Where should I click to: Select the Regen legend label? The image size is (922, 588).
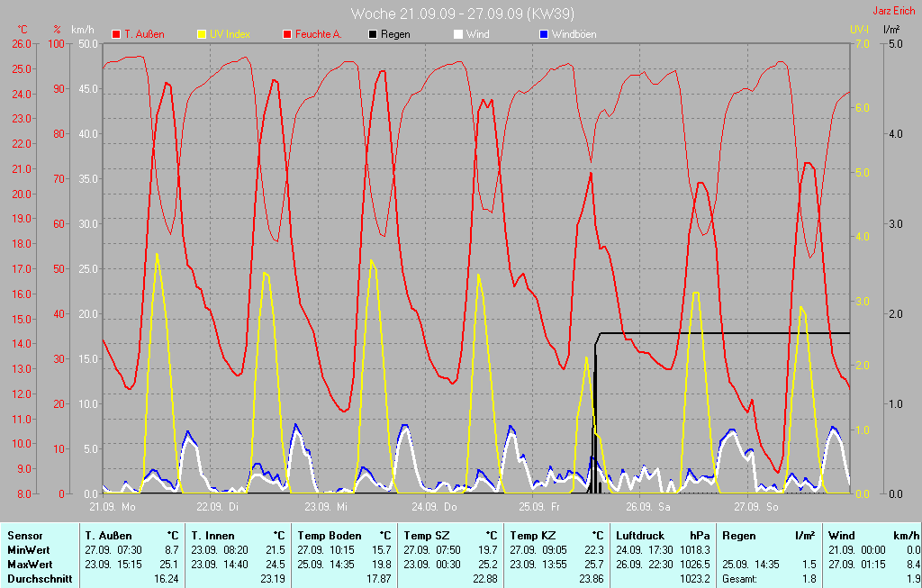pos(396,34)
